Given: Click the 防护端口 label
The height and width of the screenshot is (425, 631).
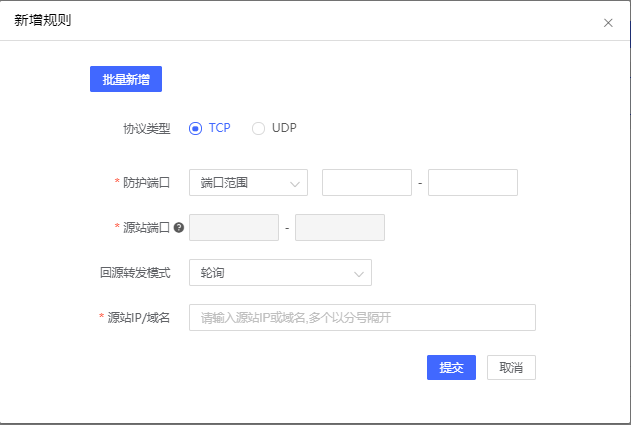Looking at the screenshot, I should 146,183.
